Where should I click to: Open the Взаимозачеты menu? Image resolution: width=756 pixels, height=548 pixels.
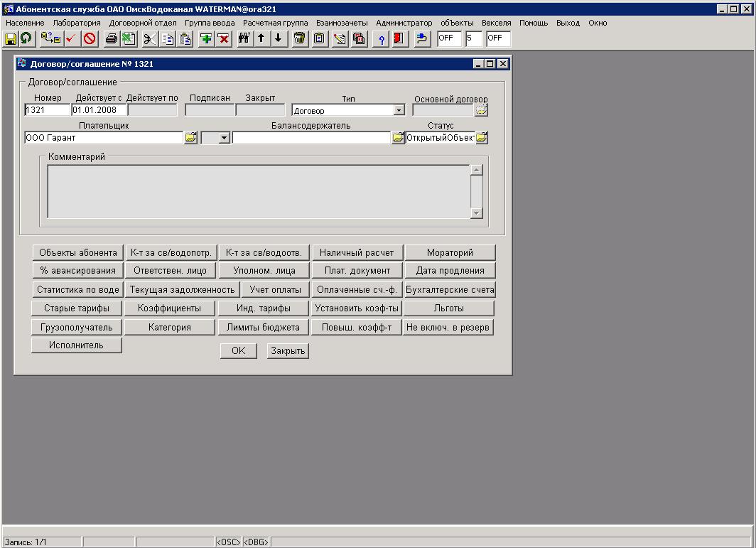tap(342, 23)
